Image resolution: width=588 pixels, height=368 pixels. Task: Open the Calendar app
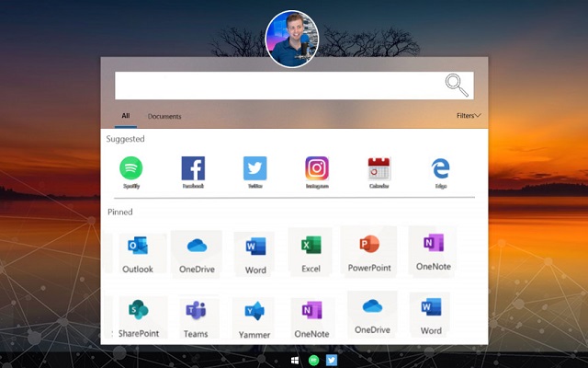379,168
